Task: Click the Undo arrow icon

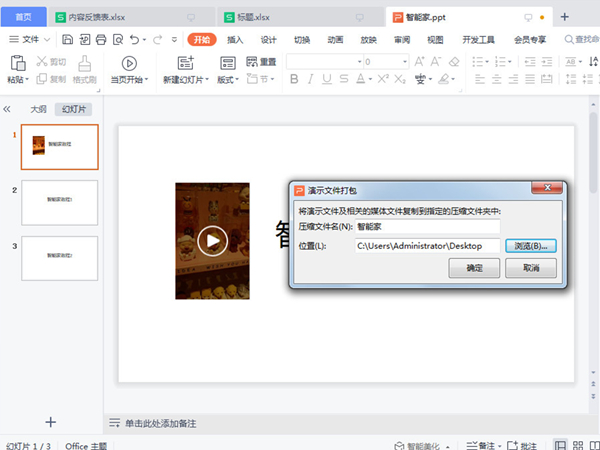Action: click(134, 39)
